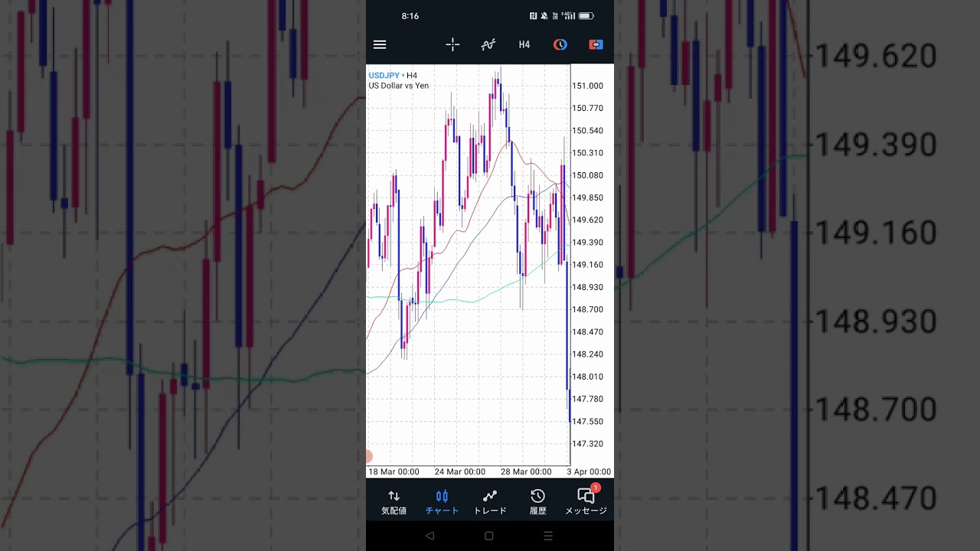Tap the battery icon in status bar

point(586,16)
